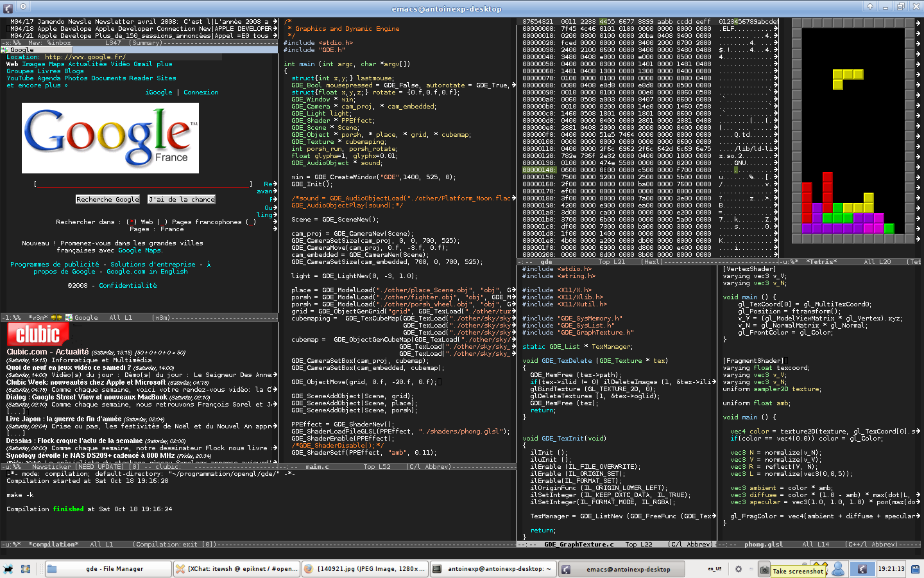The image size is (924, 578).
Task: Open the Google.com in English link
Action: click(x=147, y=272)
